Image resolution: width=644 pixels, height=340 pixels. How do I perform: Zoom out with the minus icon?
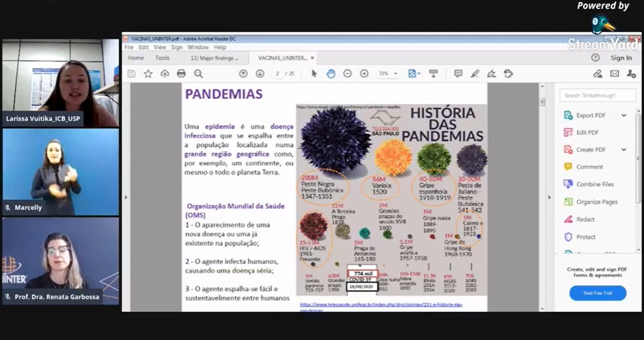pyautogui.click(x=347, y=74)
